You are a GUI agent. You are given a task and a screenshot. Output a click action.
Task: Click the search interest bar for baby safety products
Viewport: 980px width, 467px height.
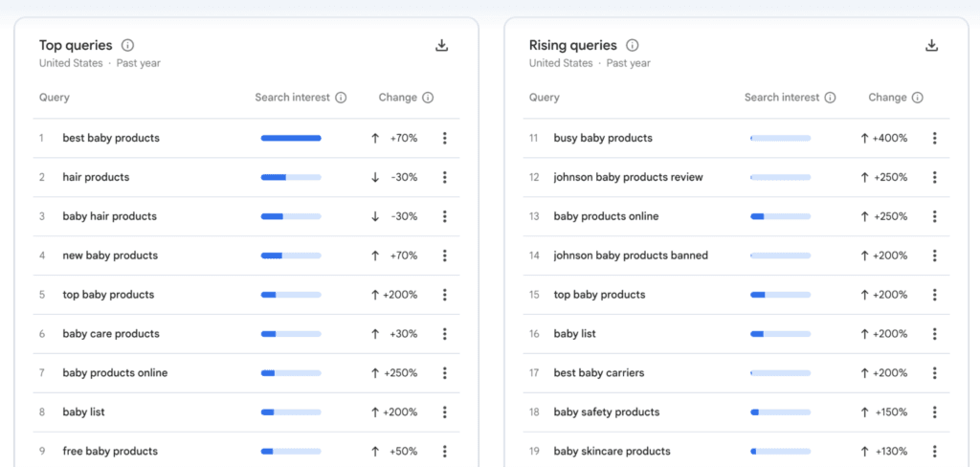781,412
